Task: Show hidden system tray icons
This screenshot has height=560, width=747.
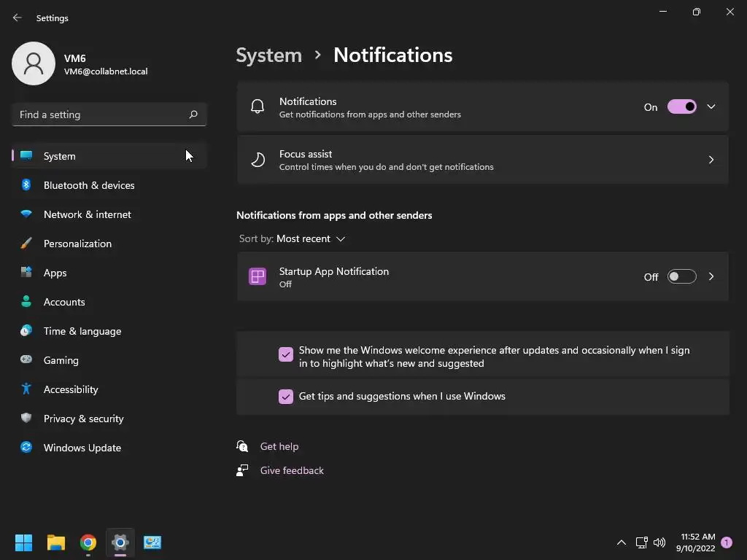Action: [x=622, y=542]
